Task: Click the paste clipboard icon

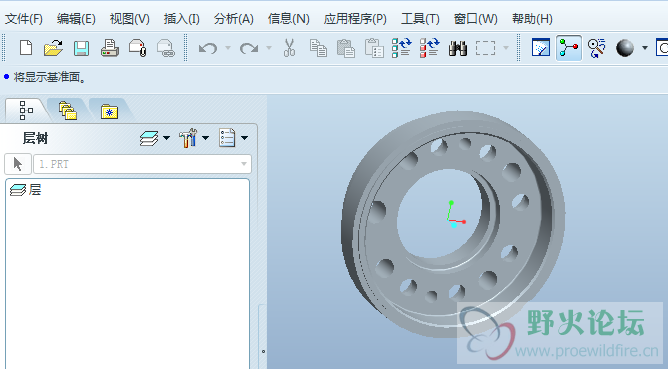Action: click(346, 48)
